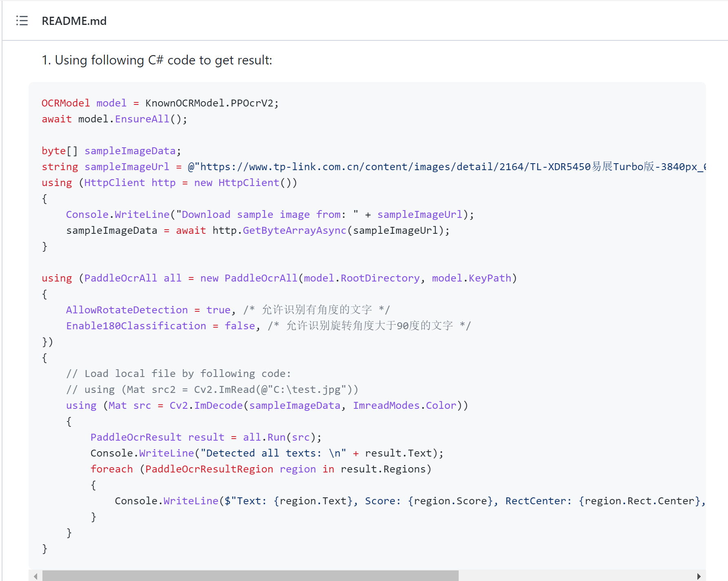Click 'GetByteArrayAsync(sampleImageUrl)' code line
Image resolution: width=728 pixels, height=581 pixels.
click(257, 230)
